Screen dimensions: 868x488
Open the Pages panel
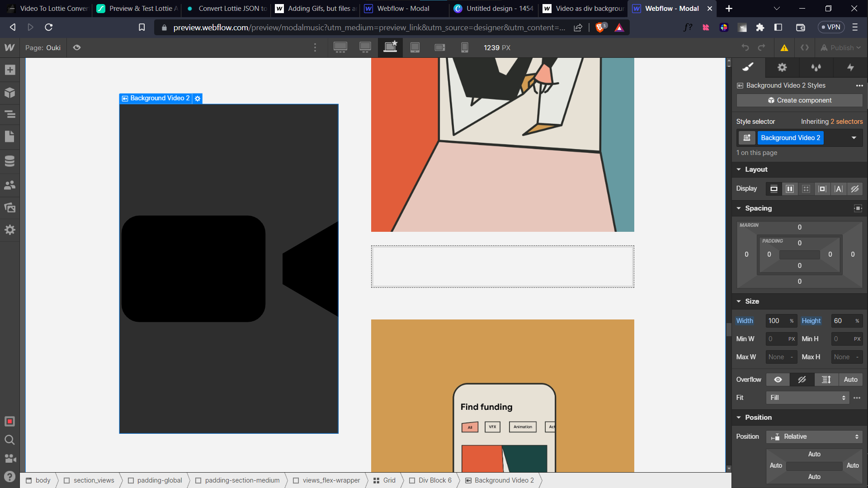(x=10, y=136)
